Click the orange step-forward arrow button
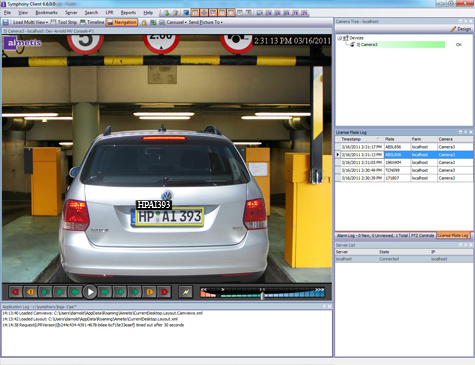 149,292
